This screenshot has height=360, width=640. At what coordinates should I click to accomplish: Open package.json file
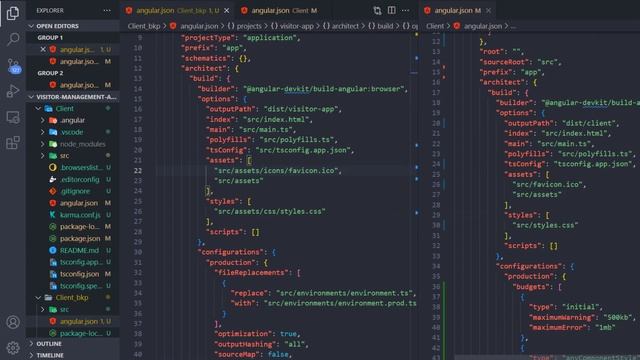(x=73, y=239)
